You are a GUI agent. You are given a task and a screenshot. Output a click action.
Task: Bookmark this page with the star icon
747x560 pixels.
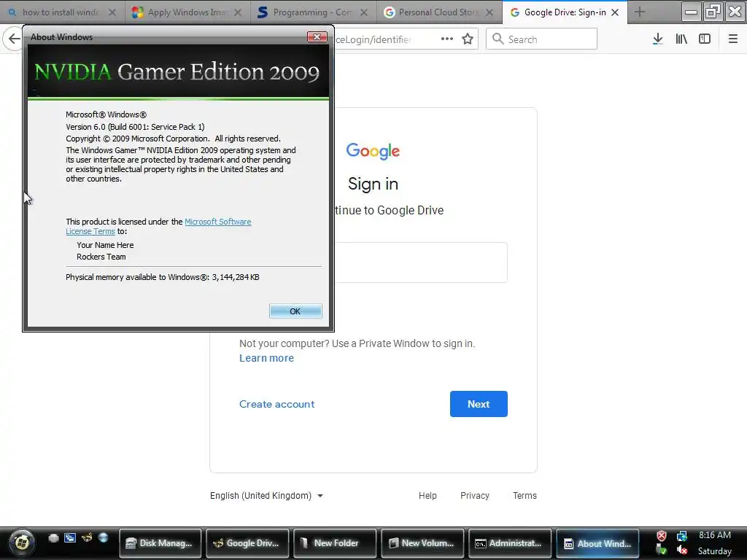tap(468, 39)
